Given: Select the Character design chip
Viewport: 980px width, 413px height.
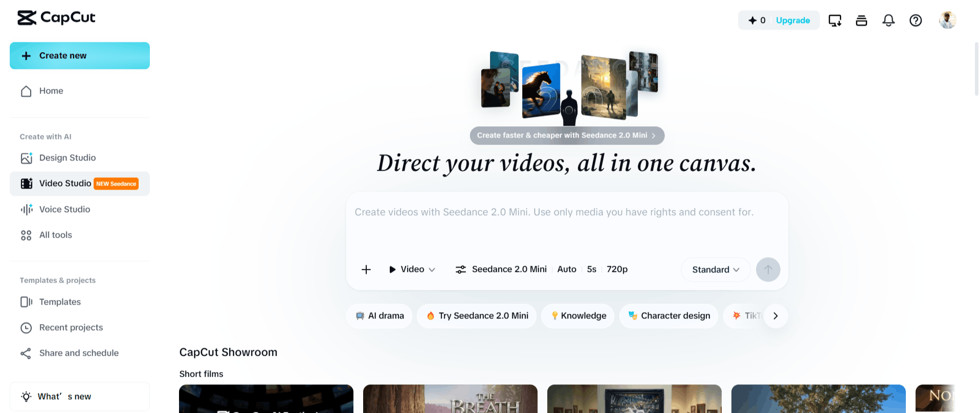Looking at the screenshot, I should point(669,316).
